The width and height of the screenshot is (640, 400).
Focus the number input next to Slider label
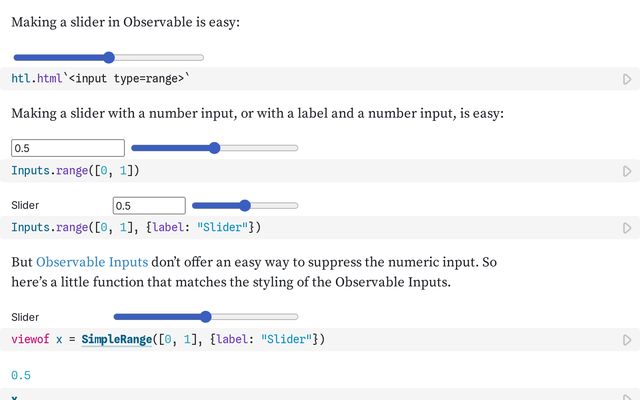tap(149, 205)
